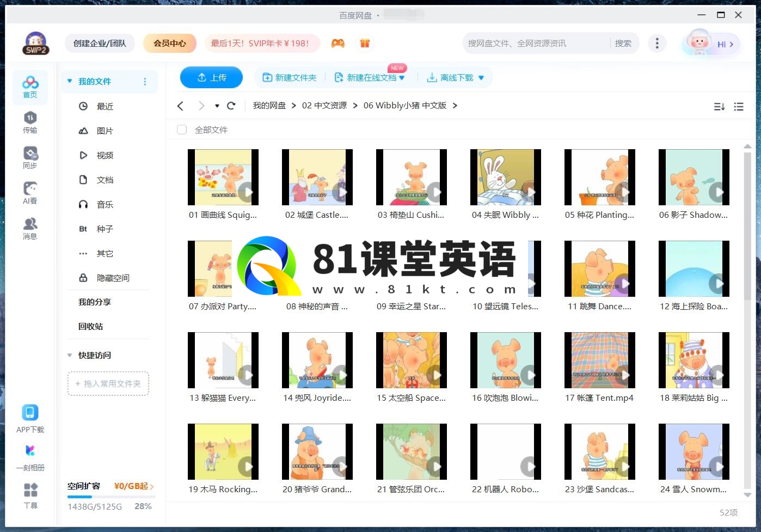The width and height of the screenshot is (761, 532).
Task: Click the 拖入常用文件夹 drop area
Action: pyautogui.click(x=108, y=384)
